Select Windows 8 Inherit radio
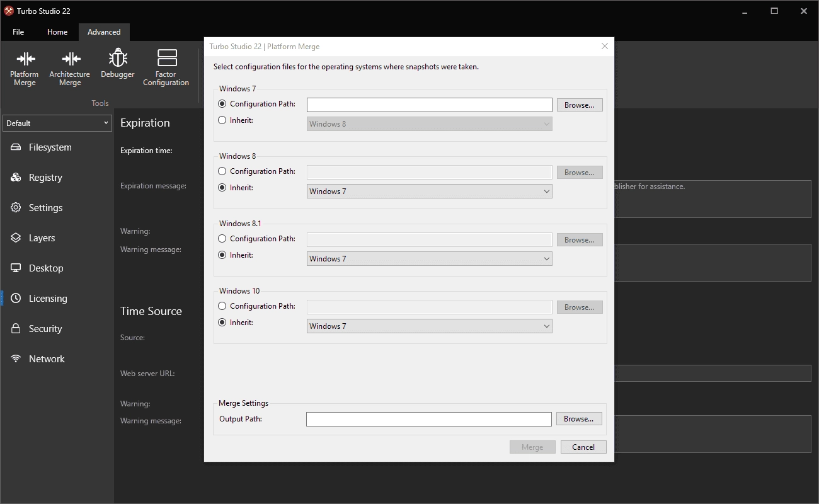The width and height of the screenshot is (819, 504). point(222,188)
